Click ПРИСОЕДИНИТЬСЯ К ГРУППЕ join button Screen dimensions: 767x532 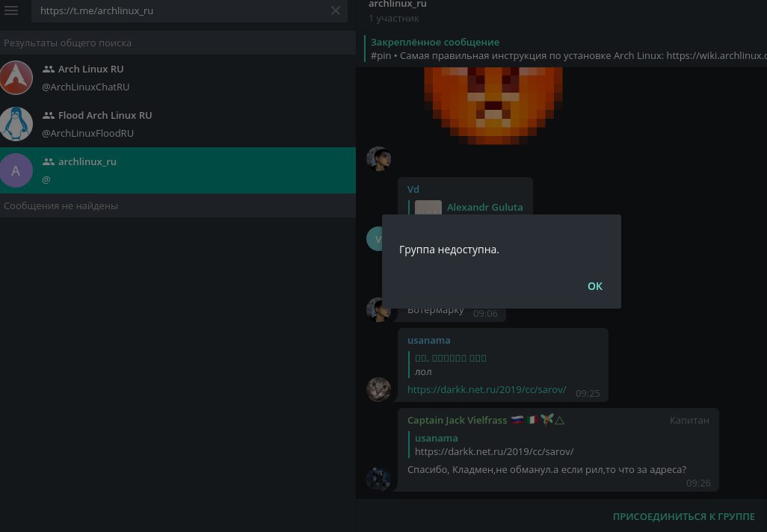pos(684,517)
